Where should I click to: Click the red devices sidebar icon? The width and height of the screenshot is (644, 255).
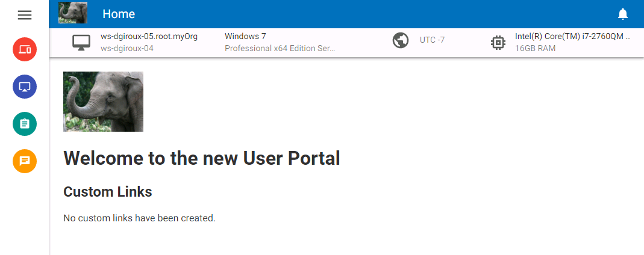[x=25, y=49]
